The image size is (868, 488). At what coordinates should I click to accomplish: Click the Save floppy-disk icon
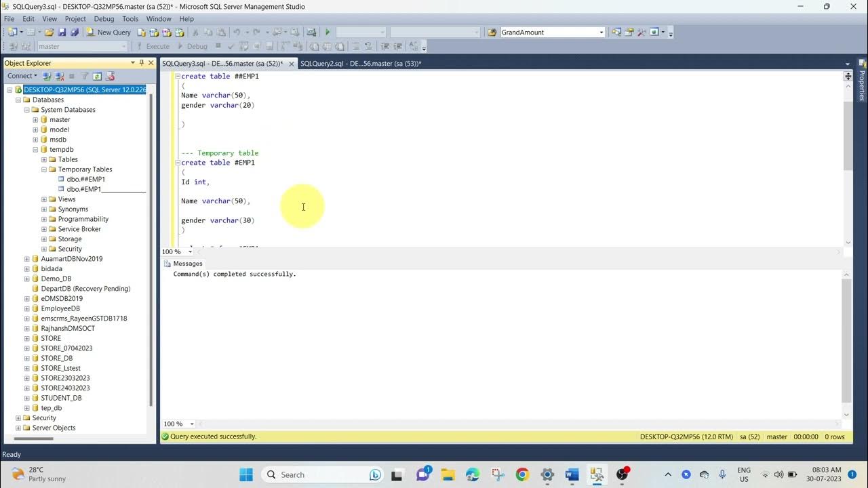(62, 32)
